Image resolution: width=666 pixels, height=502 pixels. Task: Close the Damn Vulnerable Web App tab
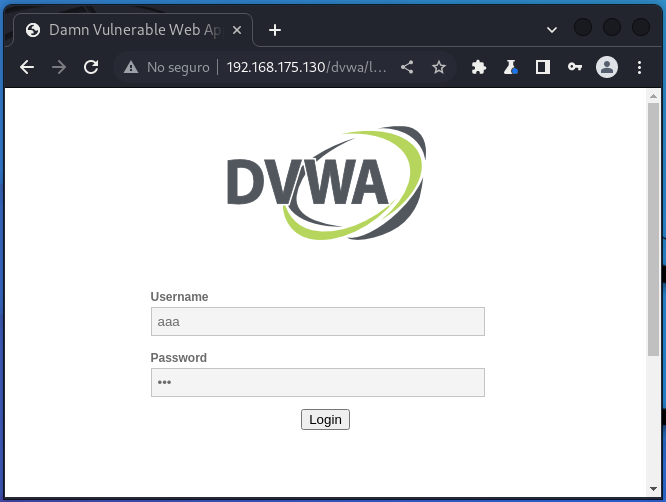point(237,30)
